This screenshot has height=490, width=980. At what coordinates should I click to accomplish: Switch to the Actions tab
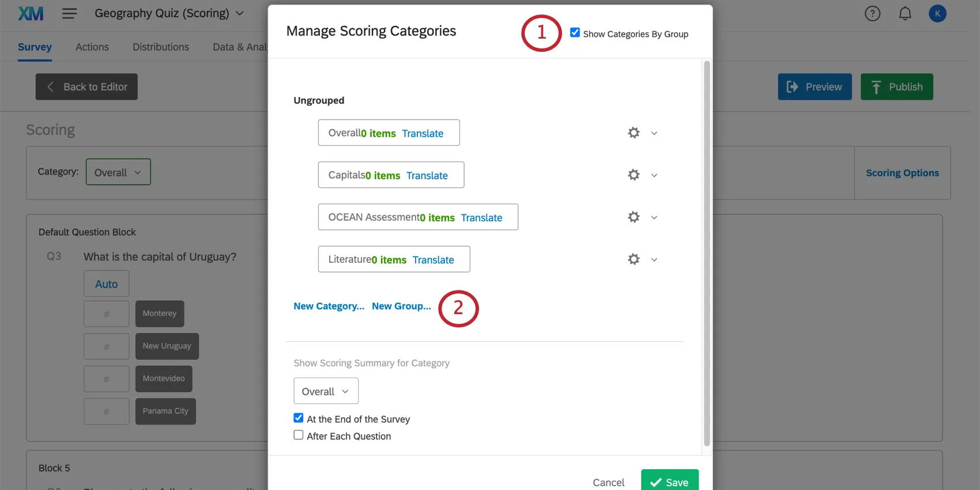(x=92, y=47)
